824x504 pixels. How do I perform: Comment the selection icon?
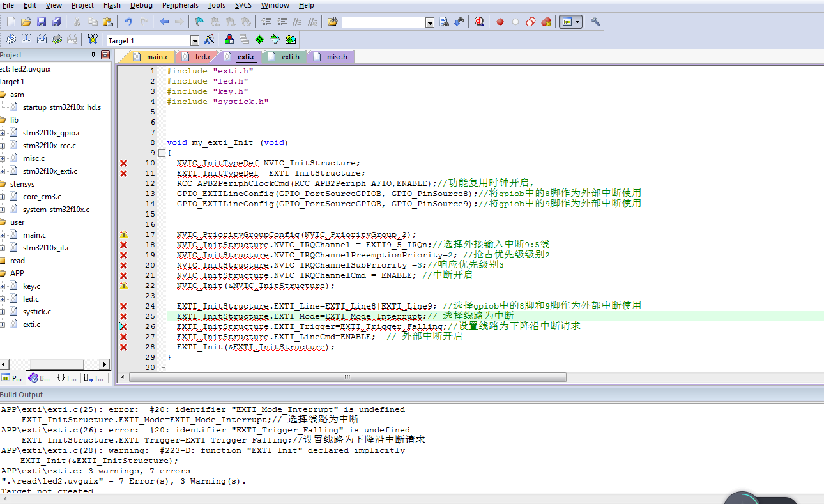pos(297,22)
